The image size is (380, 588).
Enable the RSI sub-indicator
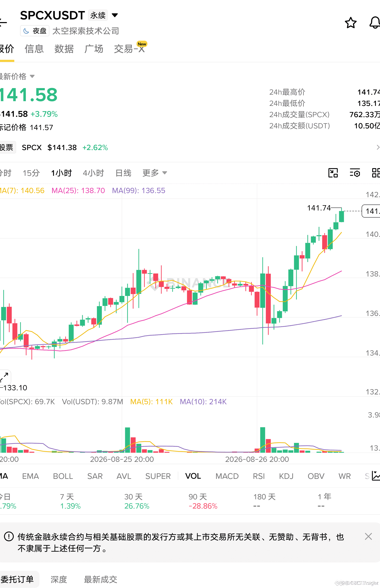pyautogui.click(x=259, y=476)
